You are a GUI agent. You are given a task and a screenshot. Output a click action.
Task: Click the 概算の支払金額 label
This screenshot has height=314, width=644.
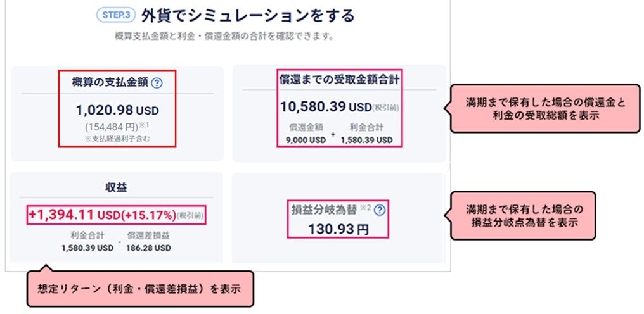click(110, 82)
